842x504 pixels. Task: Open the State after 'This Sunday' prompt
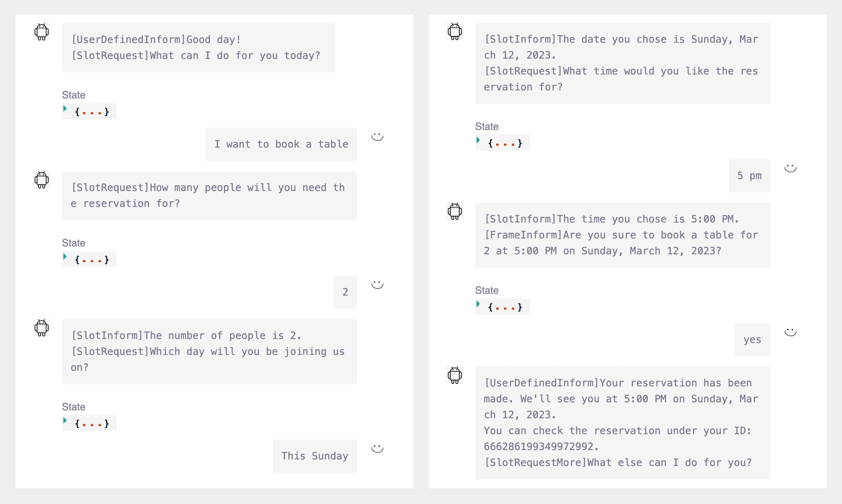[89, 423]
